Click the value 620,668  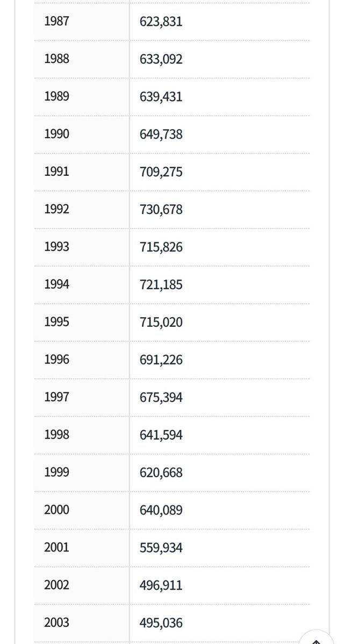tap(161, 473)
